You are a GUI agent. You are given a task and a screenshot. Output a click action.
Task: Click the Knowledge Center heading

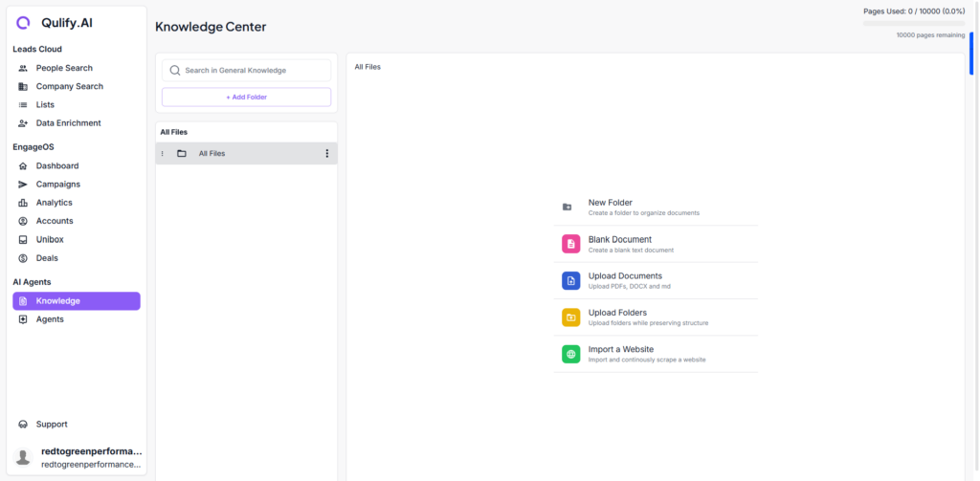tap(211, 27)
